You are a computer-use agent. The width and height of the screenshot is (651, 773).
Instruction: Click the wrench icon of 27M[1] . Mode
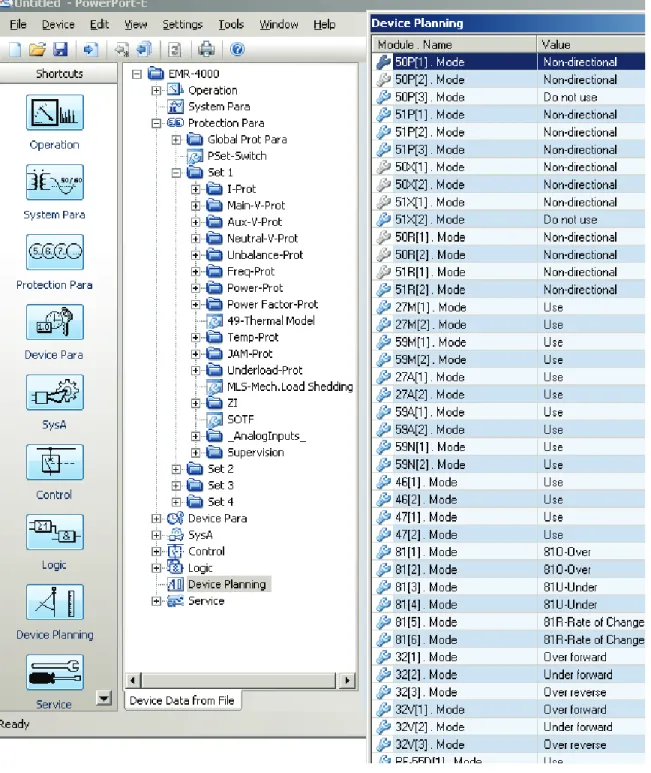(x=383, y=307)
